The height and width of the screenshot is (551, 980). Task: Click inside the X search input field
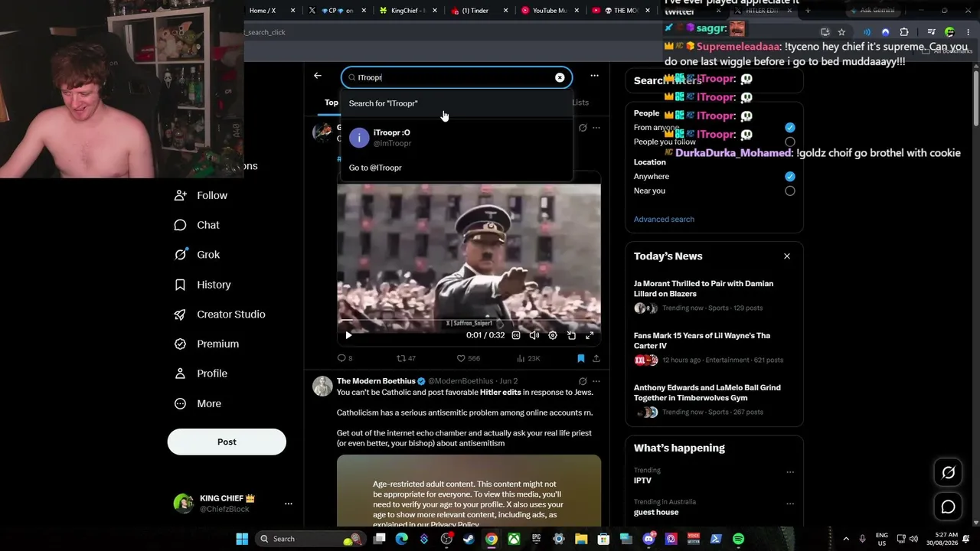tap(455, 77)
